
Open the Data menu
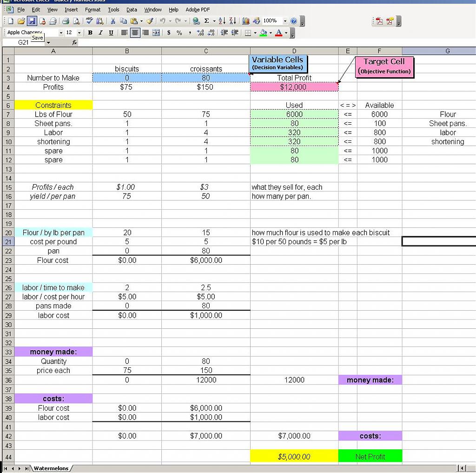click(x=132, y=9)
